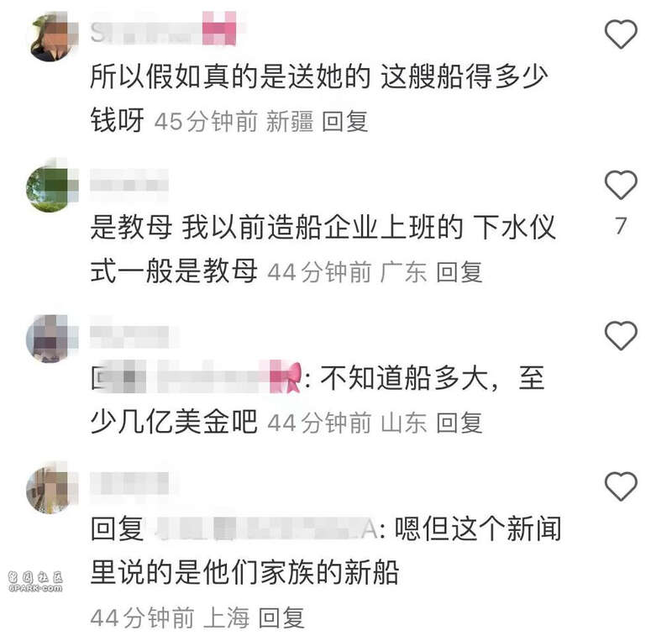This screenshot has width=672, height=636.
Task: View the like count 7 on the 教母 comment
Action: [621, 226]
